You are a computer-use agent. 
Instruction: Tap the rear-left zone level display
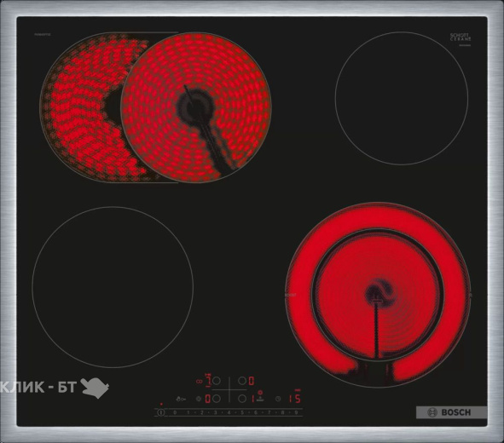208,381
